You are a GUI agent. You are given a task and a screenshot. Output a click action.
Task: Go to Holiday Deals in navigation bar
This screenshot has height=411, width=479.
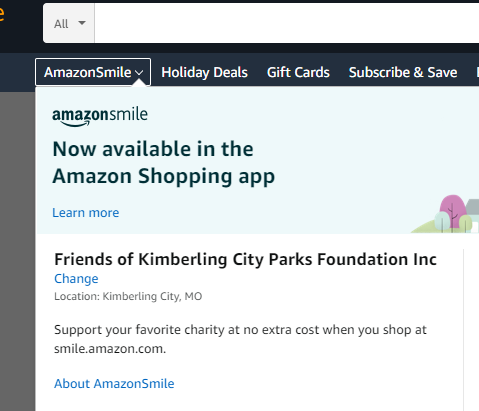coord(204,72)
